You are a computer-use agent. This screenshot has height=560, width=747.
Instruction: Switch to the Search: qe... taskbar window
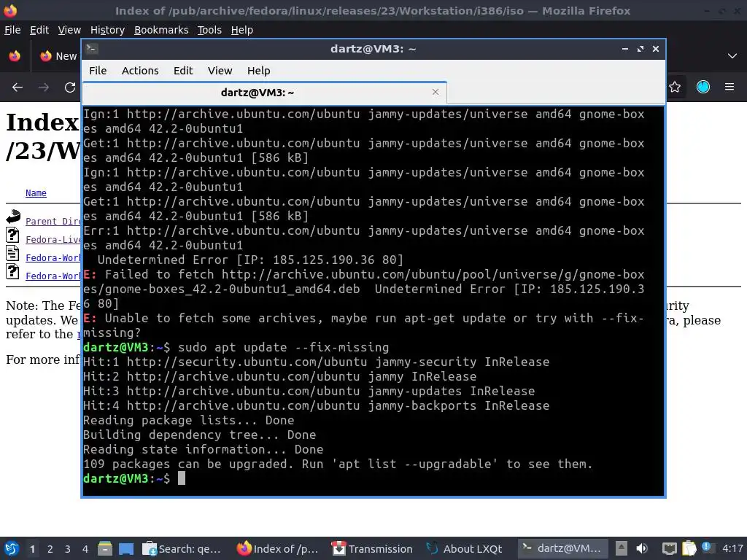(182, 548)
